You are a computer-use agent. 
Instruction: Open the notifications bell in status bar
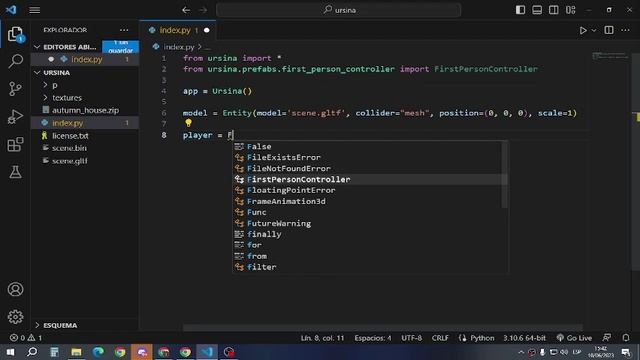pyautogui.click(x=626, y=338)
